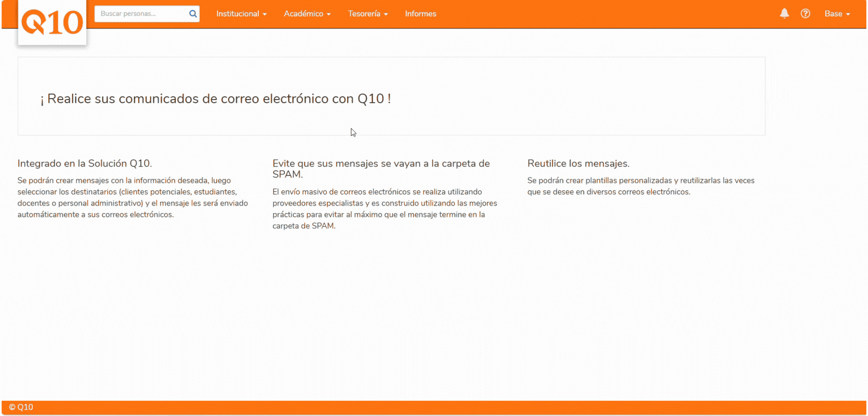Image resolution: width=868 pixels, height=416 pixels.
Task: Click the Q10 logo
Action: click(52, 23)
